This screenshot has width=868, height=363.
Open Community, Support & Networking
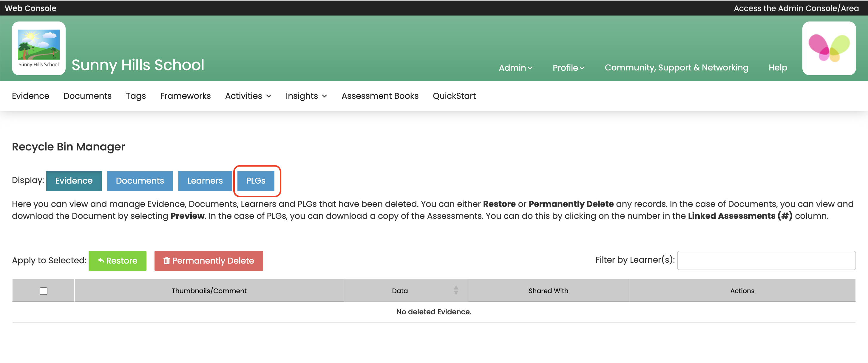point(676,68)
